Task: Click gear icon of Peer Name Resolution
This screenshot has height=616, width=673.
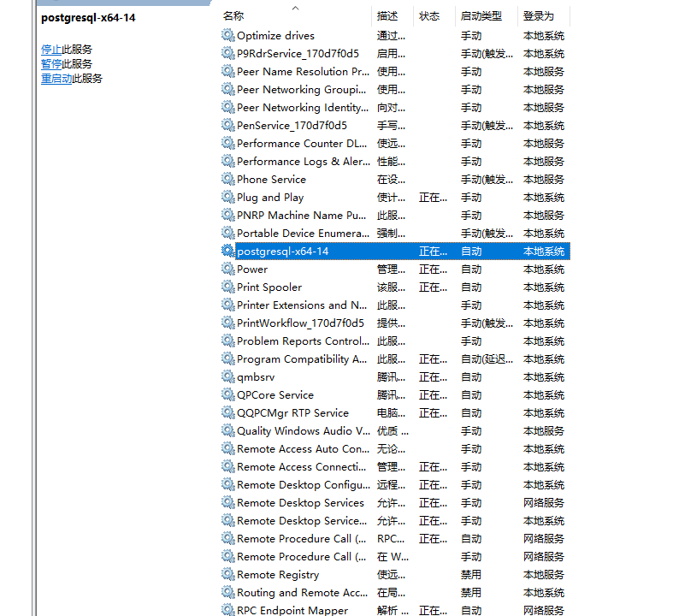Action: (228, 71)
